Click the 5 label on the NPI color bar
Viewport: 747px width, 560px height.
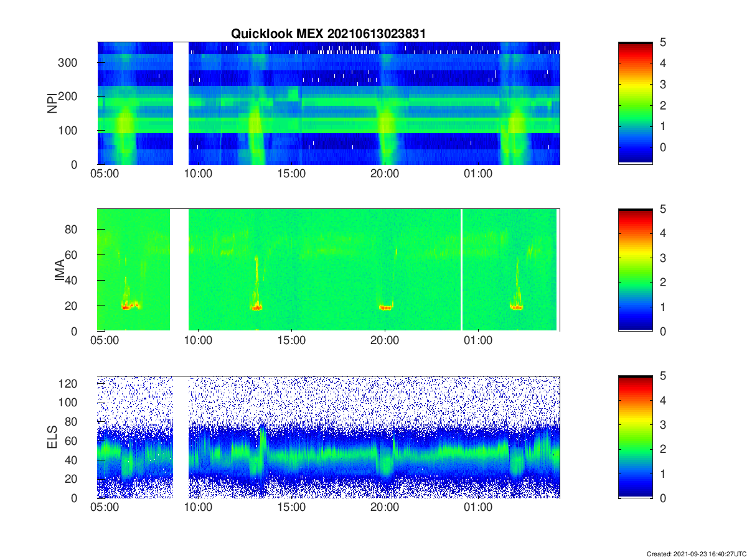coord(664,42)
